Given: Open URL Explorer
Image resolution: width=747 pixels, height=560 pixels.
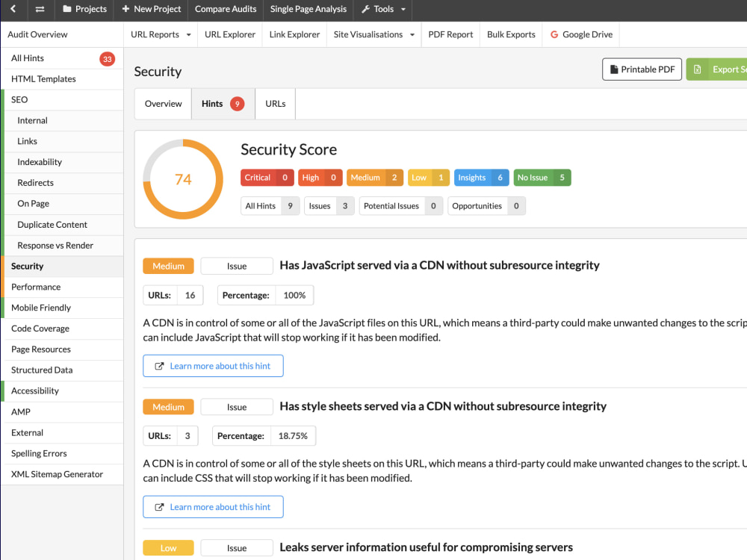Looking at the screenshot, I should [x=229, y=34].
